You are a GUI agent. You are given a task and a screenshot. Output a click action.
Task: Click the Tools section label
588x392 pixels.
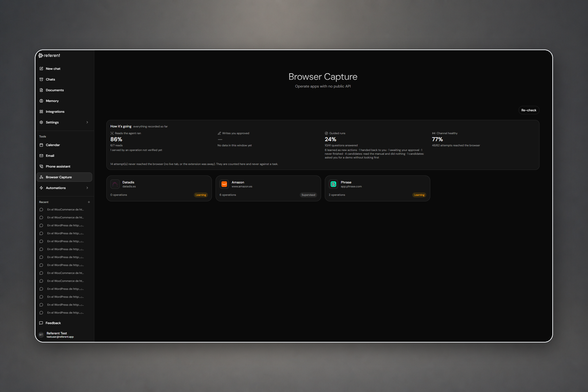[x=42, y=136]
